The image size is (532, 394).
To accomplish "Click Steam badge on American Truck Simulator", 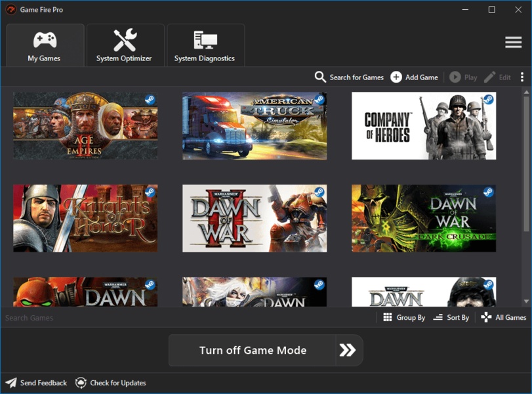I will (x=319, y=100).
